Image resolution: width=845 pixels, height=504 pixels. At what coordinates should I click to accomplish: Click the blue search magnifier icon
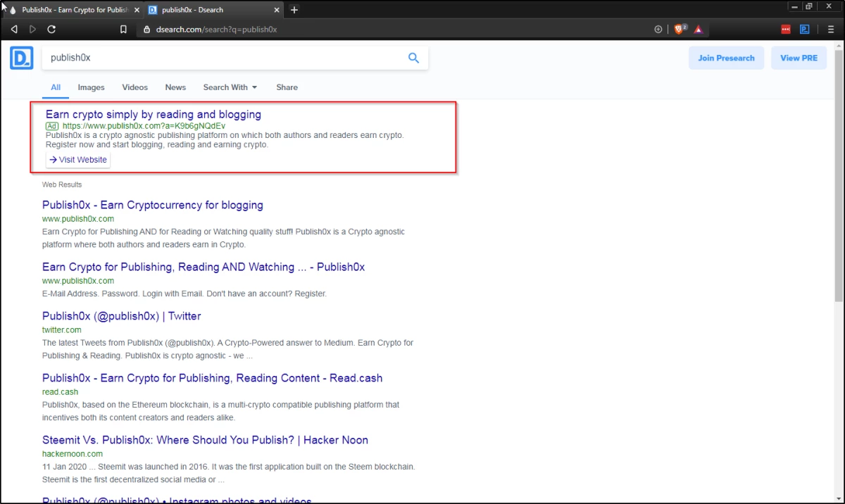[x=414, y=58]
